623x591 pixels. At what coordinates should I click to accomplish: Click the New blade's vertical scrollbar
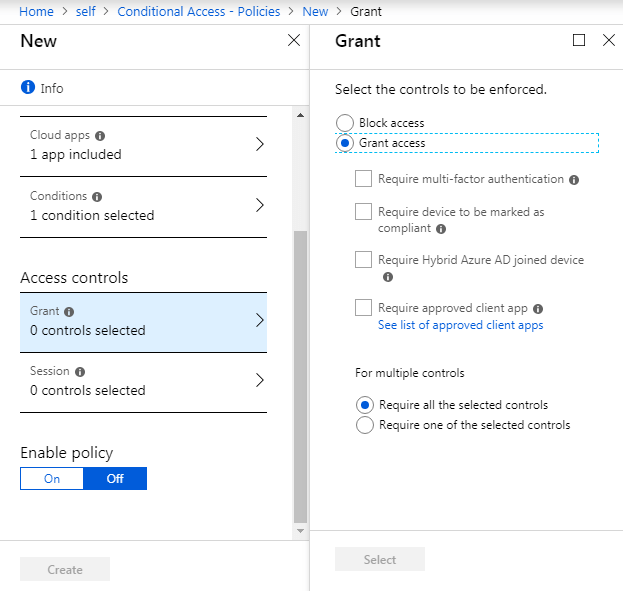click(x=300, y=375)
